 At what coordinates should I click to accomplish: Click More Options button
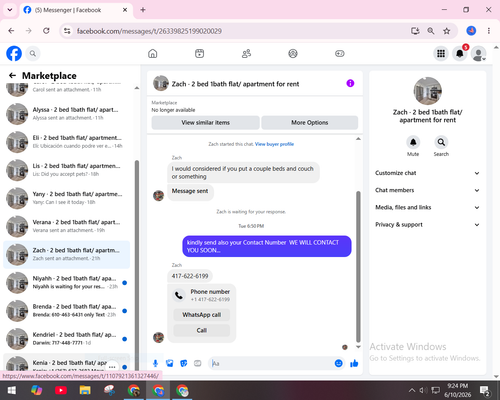click(x=310, y=123)
